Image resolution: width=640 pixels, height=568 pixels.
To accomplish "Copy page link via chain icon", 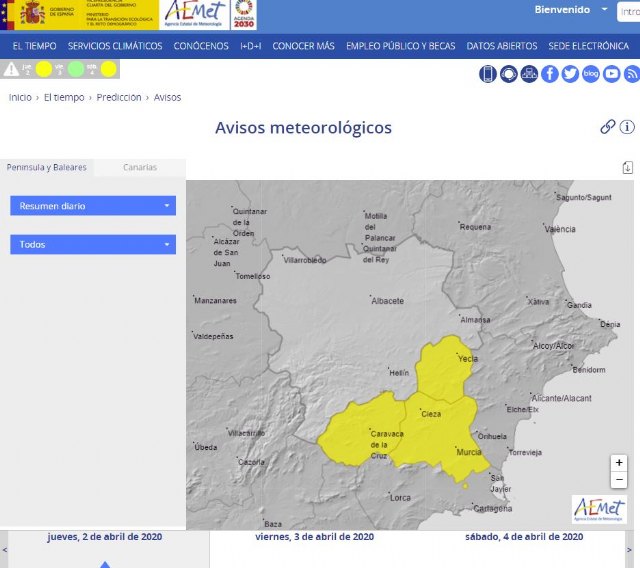I will (607, 127).
